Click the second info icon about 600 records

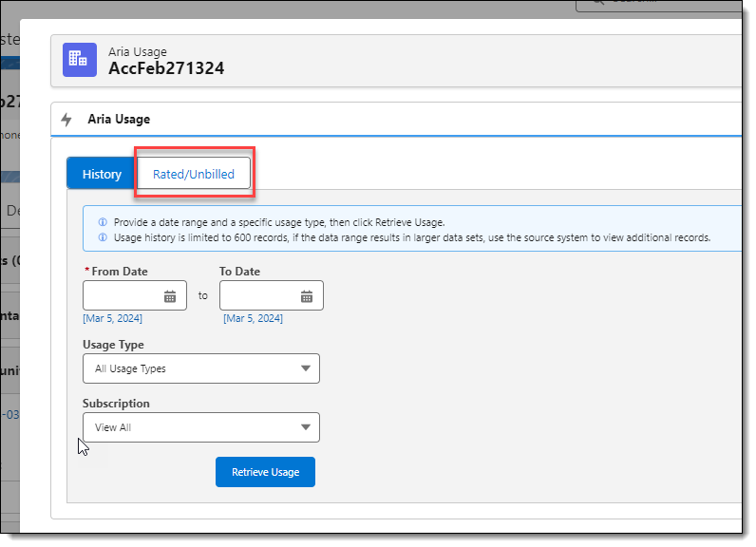point(103,237)
